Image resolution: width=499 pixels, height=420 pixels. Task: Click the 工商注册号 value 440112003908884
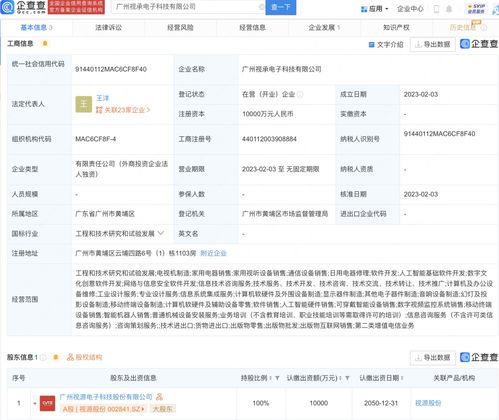pyautogui.click(x=269, y=139)
